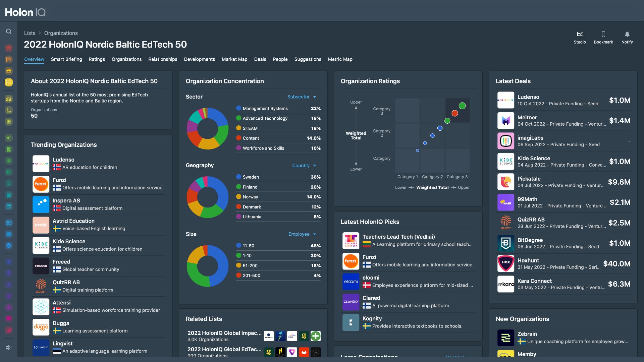Click the Pickatale logo in Latest Deals
The width and height of the screenshot is (644, 362).
[x=506, y=182]
